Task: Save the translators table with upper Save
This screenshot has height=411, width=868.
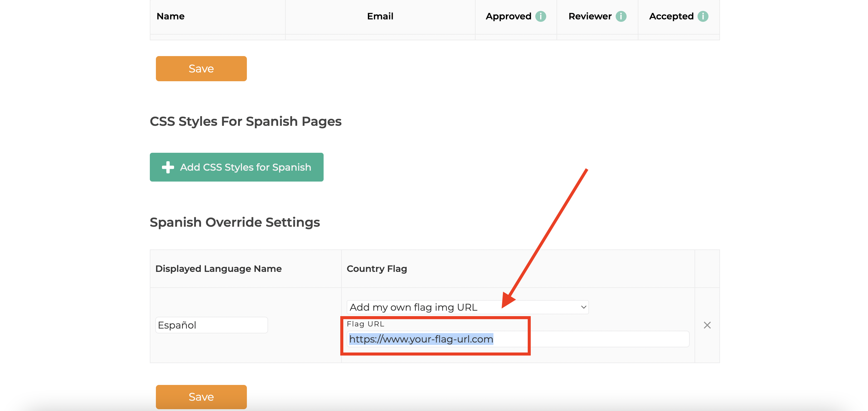Action: [x=201, y=69]
